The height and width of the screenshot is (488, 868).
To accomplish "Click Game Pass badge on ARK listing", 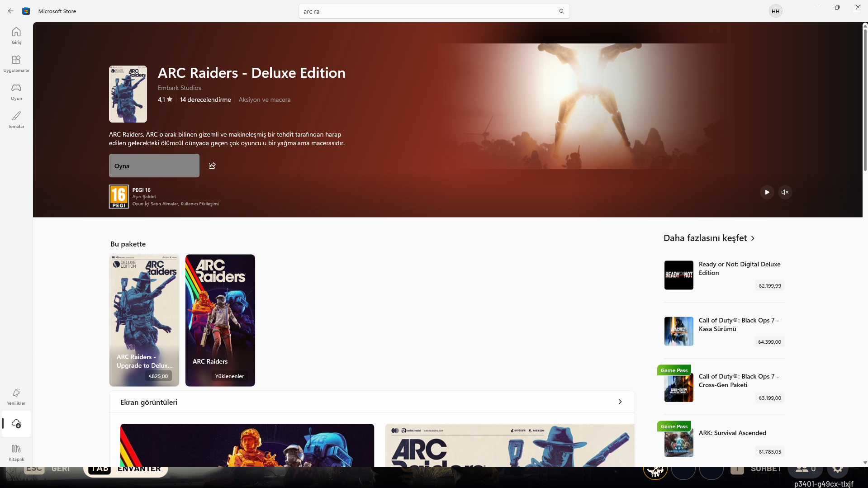I will tap(674, 426).
